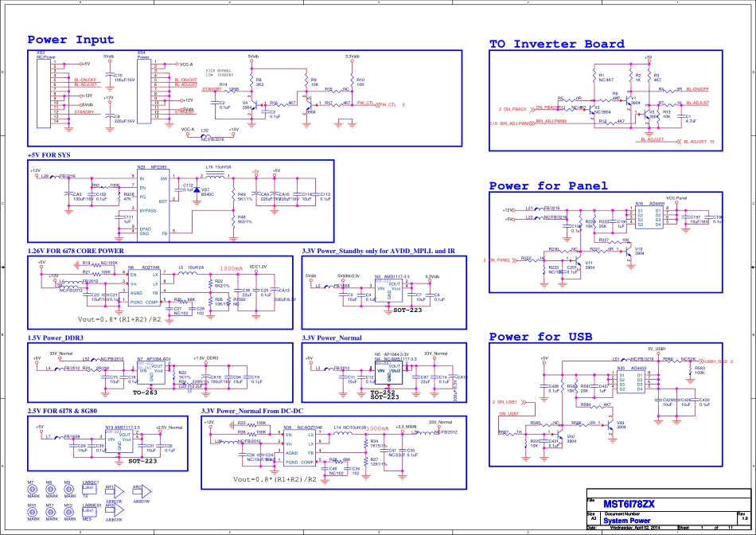Select the AMS1117-2.5 regulator N19
This screenshot has height=535, width=756.
(119, 443)
